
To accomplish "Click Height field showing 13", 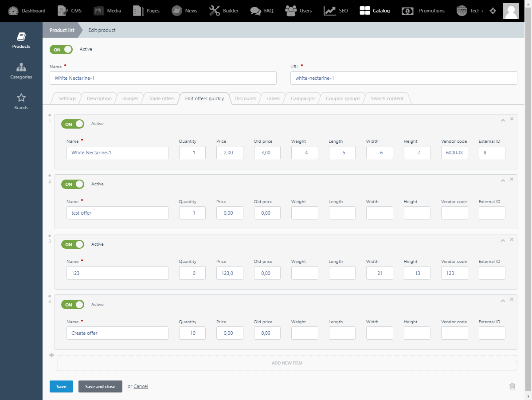I will tap(417, 273).
